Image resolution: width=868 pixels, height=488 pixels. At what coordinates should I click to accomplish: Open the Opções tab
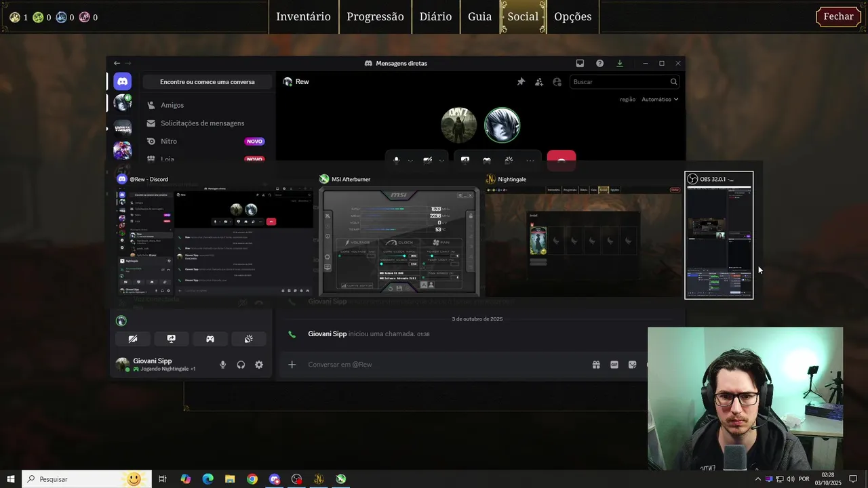pos(573,16)
